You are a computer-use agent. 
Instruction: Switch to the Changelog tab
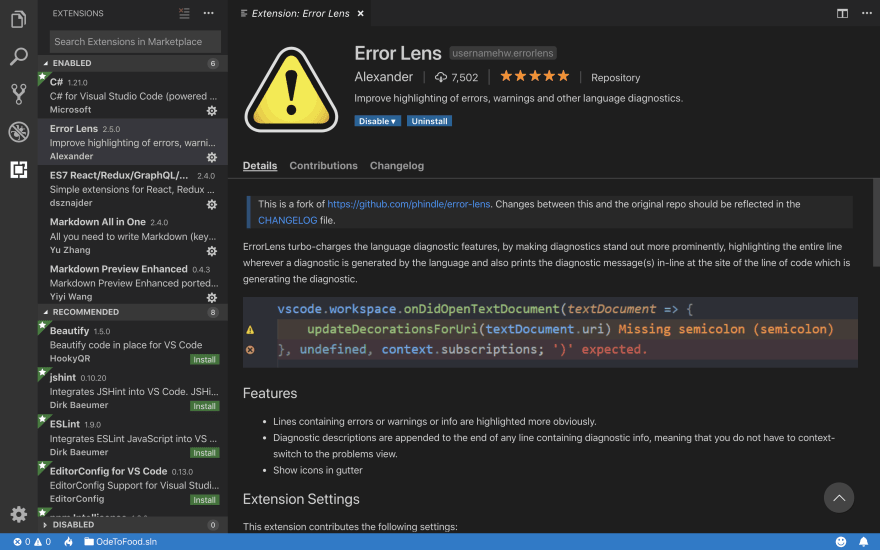point(397,166)
